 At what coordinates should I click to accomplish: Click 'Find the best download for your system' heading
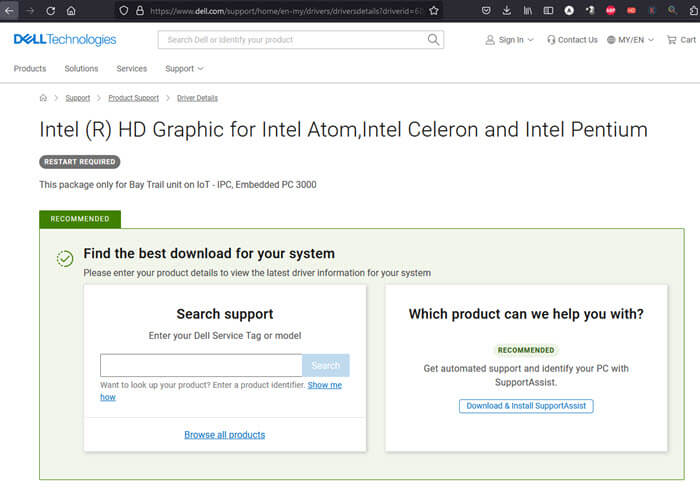209,254
